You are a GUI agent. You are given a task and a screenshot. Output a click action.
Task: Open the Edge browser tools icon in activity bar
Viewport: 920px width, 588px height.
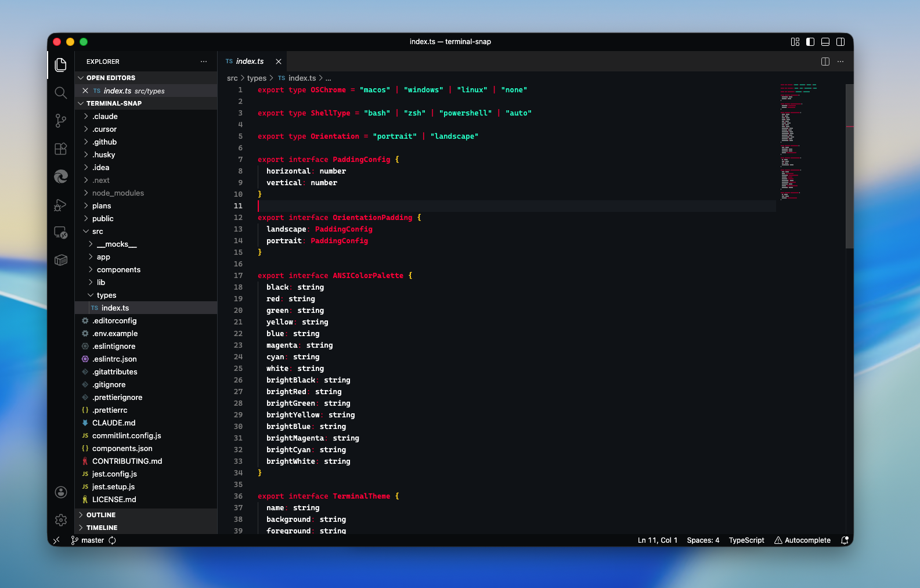click(61, 176)
